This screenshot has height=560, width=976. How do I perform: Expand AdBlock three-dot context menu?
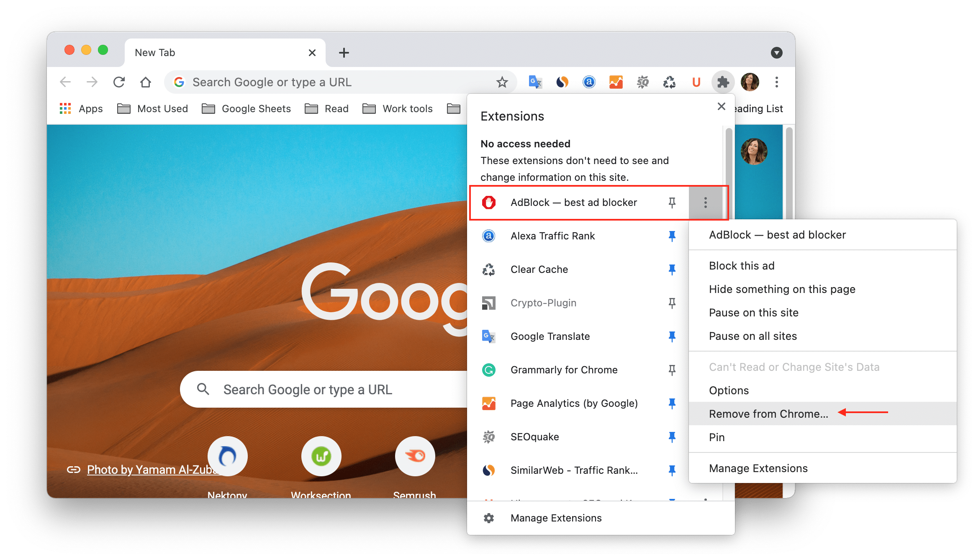pos(705,203)
